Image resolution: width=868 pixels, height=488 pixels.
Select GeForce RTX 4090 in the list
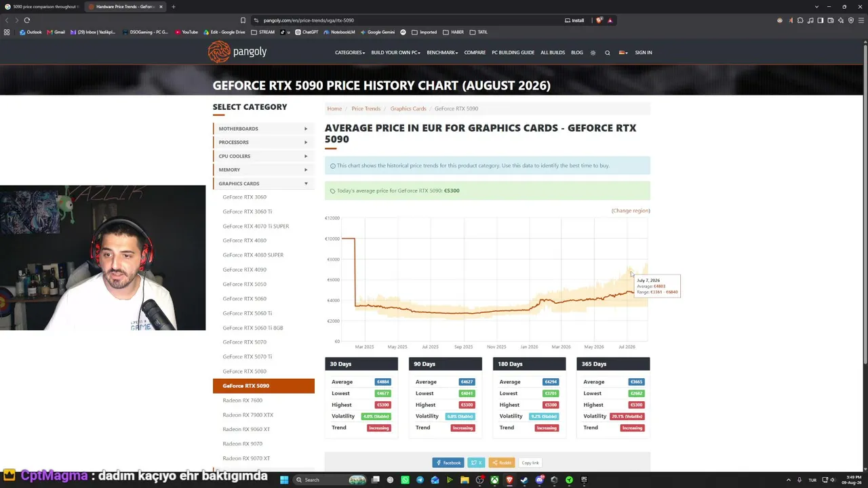245,270
